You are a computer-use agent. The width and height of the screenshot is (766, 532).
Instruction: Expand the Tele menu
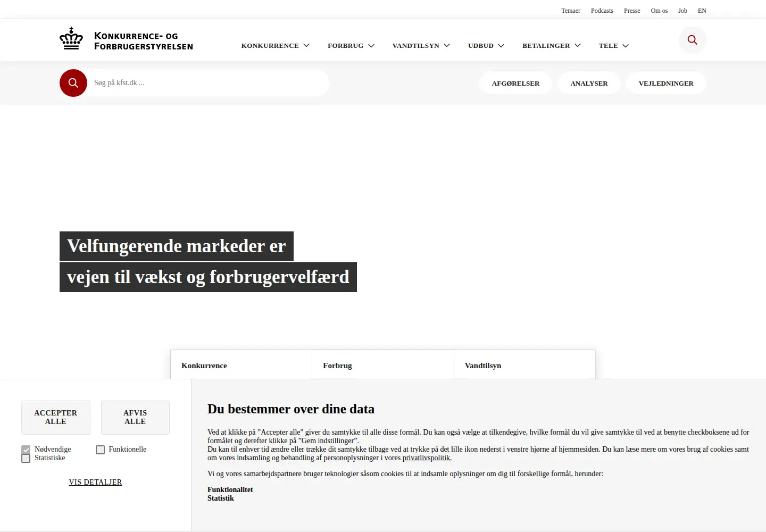[614, 46]
